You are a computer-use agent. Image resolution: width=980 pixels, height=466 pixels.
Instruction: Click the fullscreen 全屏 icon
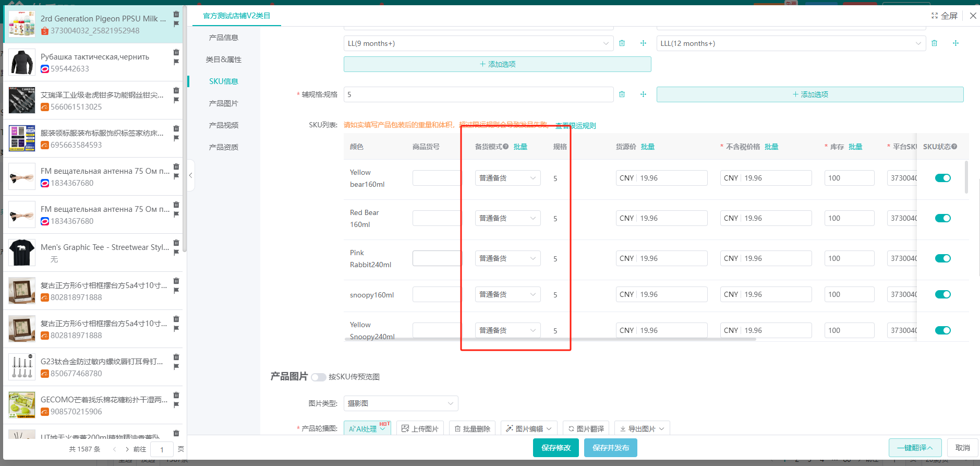pyautogui.click(x=935, y=16)
